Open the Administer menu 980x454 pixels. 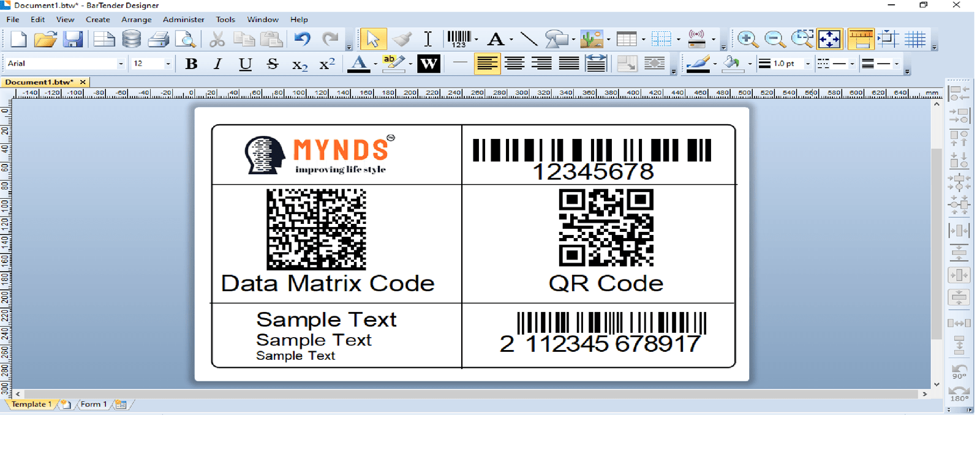pyautogui.click(x=183, y=20)
